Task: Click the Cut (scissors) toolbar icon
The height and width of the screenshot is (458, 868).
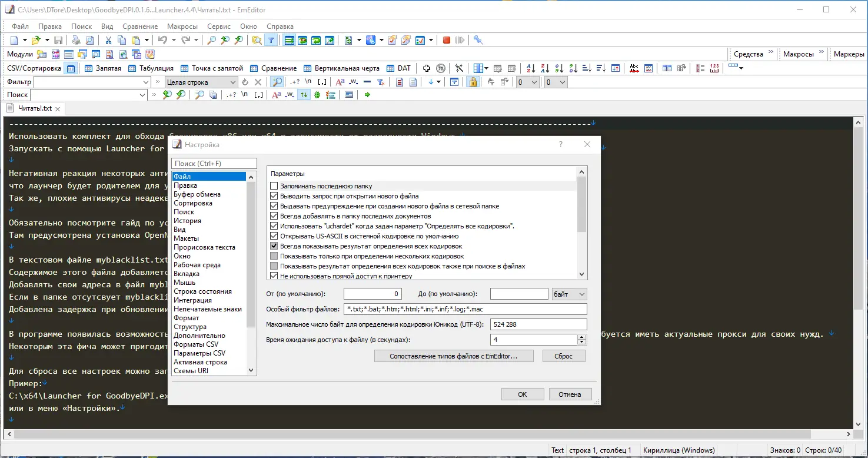Action: click(x=108, y=40)
